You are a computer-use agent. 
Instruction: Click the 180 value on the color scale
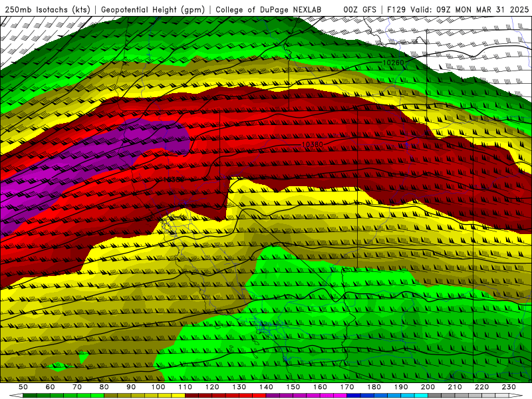pos(374,387)
